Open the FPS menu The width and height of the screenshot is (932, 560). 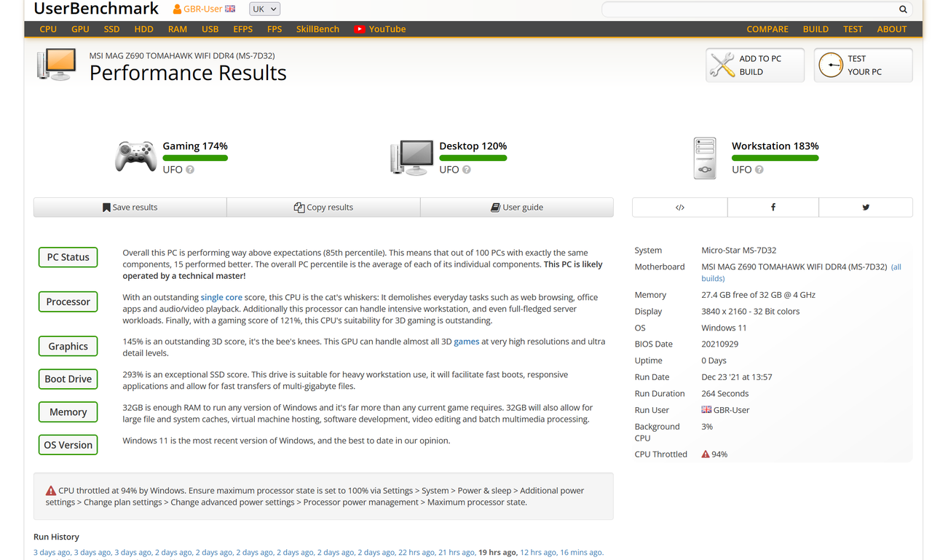(x=275, y=29)
